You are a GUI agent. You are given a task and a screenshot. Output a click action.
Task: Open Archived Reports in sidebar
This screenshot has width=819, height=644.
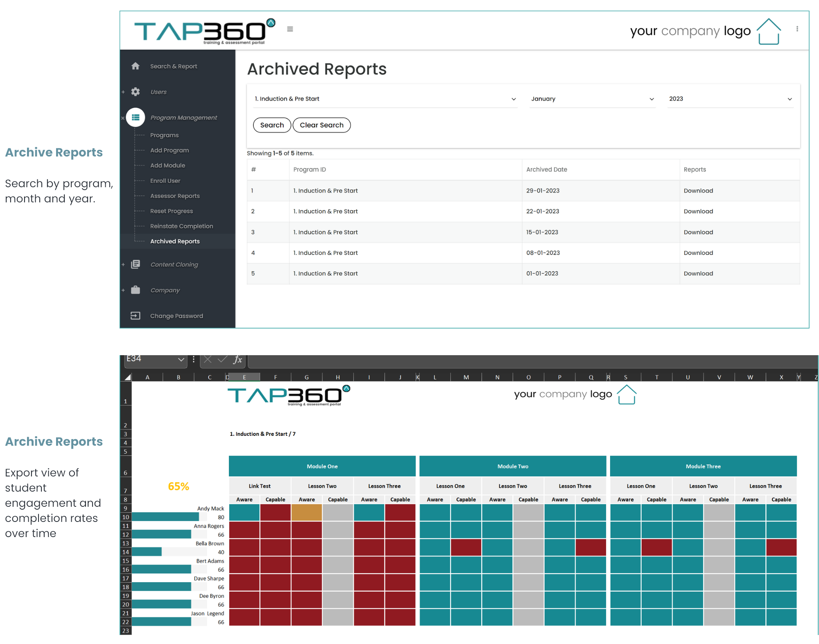tap(175, 241)
